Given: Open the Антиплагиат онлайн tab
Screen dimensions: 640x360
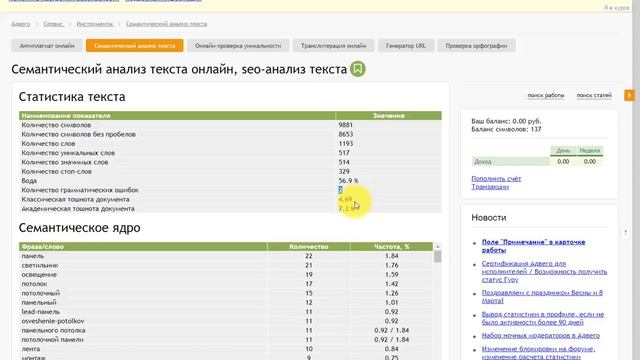Looking at the screenshot, I should [47, 46].
